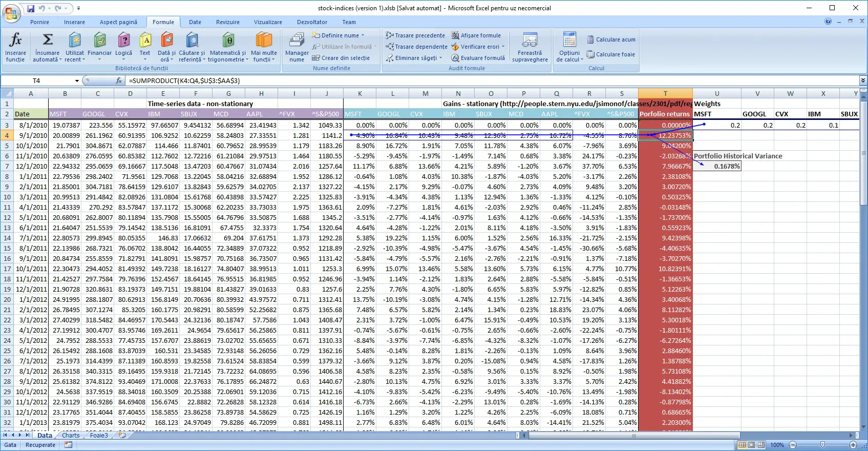This screenshot has height=451, width=868.
Task: Open Mai multe funcții library
Action: click(x=264, y=47)
